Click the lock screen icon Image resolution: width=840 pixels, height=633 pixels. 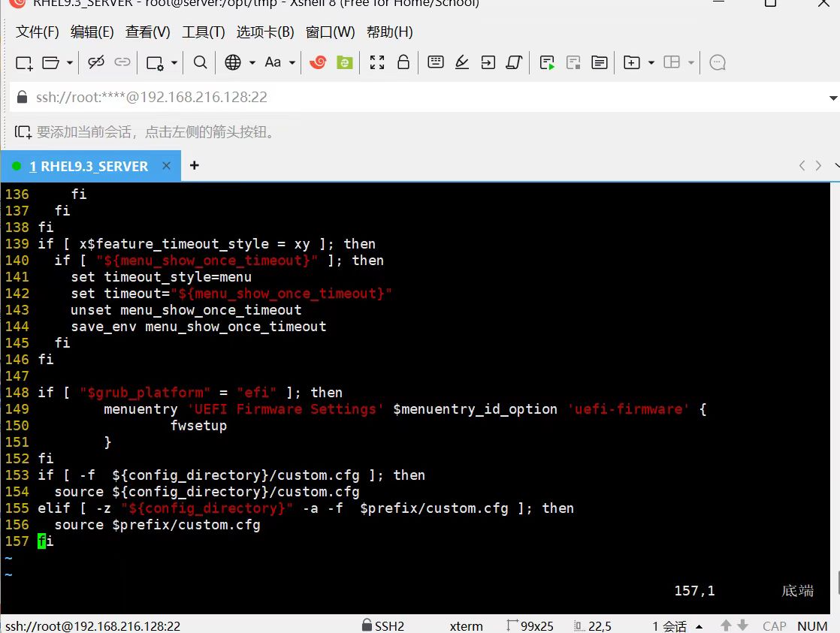403,62
